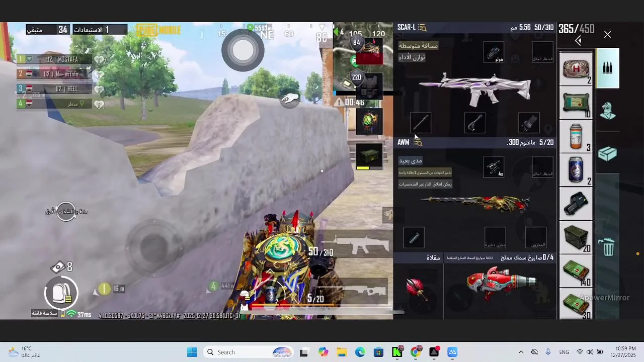Select the AWM suppressor muzzle slot
The height and width of the screenshot is (362, 644).
tap(414, 238)
